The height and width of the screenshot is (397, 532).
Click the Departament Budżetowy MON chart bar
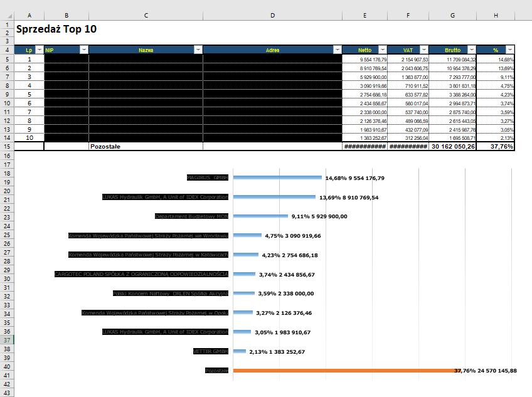[260, 216]
